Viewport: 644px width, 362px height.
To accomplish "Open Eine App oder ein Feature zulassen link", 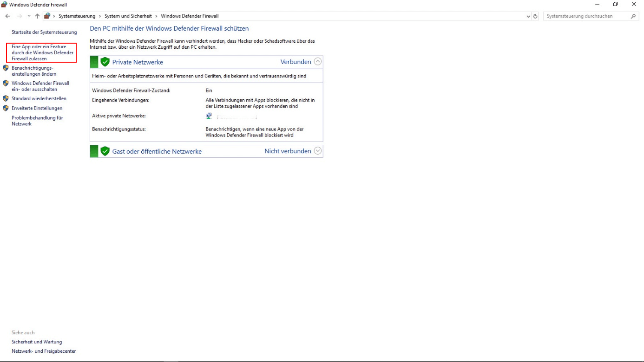I will click(43, 53).
